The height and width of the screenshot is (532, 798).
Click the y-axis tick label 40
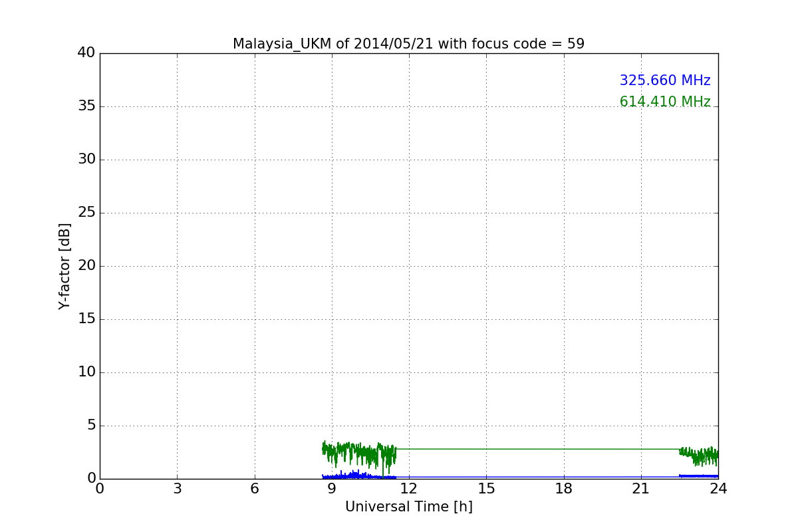coord(86,53)
